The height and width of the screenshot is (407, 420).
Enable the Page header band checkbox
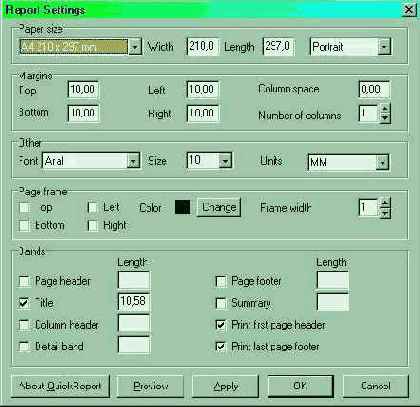pos(24,281)
